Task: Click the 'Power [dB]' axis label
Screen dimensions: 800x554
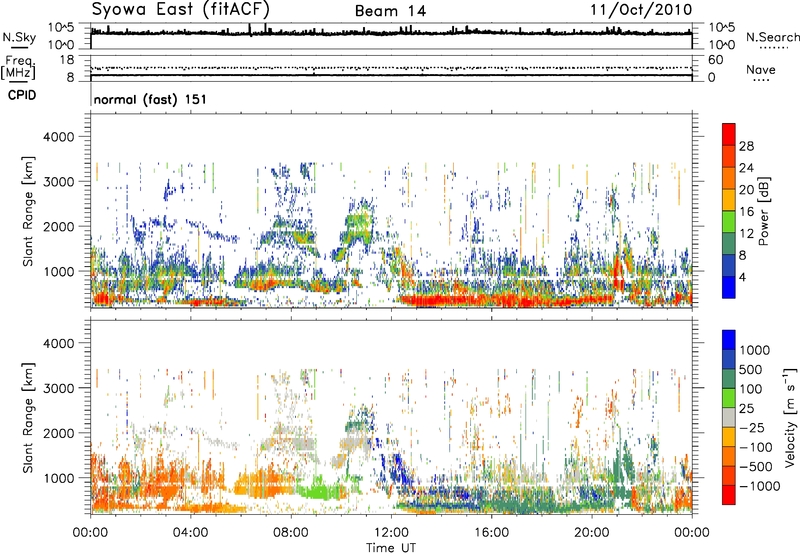Action: point(764,211)
